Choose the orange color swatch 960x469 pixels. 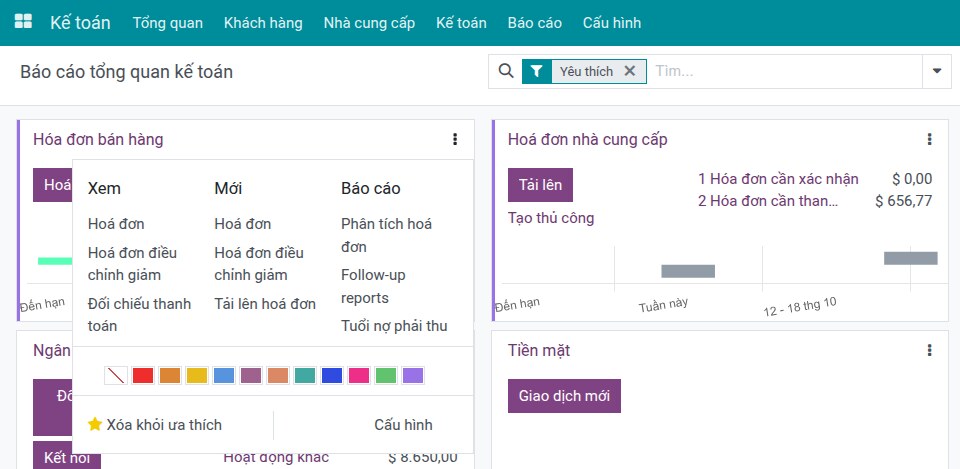pyautogui.click(x=170, y=375)
